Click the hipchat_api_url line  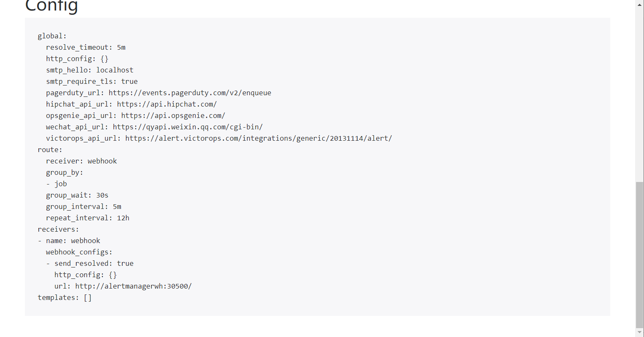coord(132,104)
